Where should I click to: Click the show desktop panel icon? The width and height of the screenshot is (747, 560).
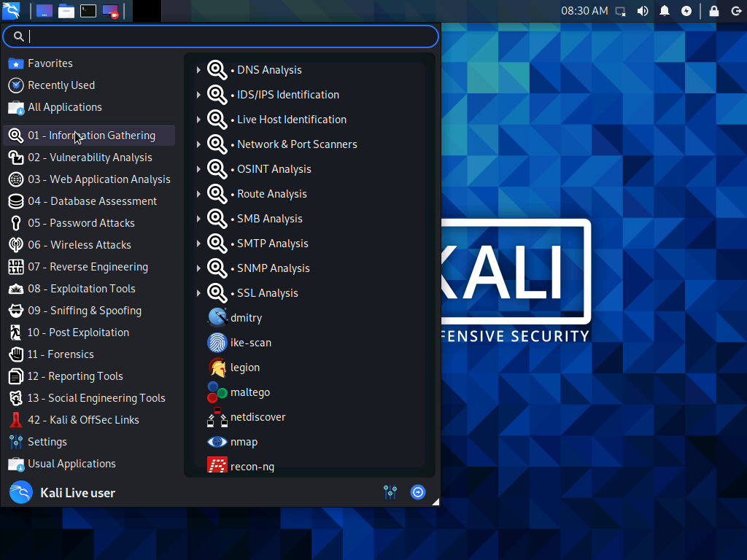click(44, 11)
